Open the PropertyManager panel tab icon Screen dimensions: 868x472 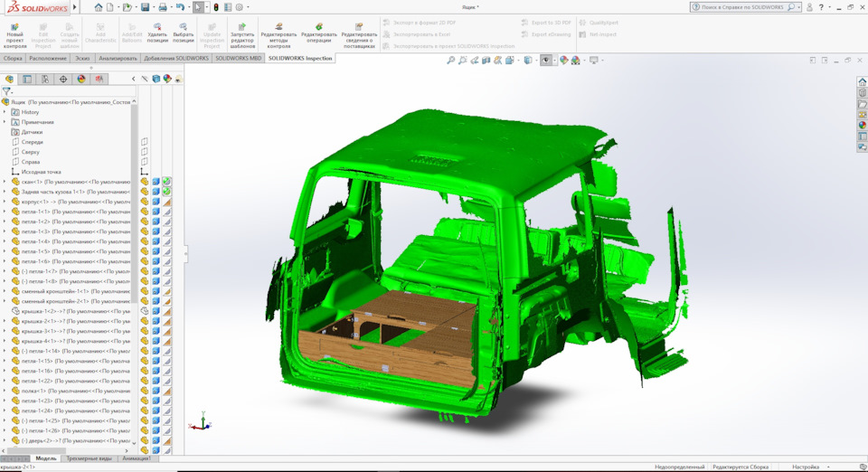27,80
